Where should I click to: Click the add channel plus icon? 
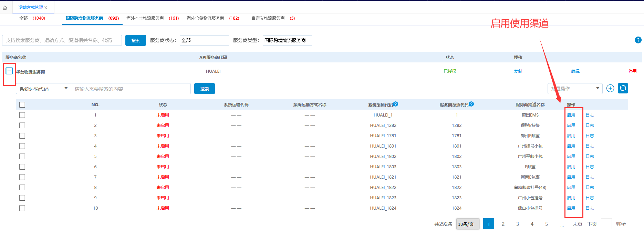(610, 89)
